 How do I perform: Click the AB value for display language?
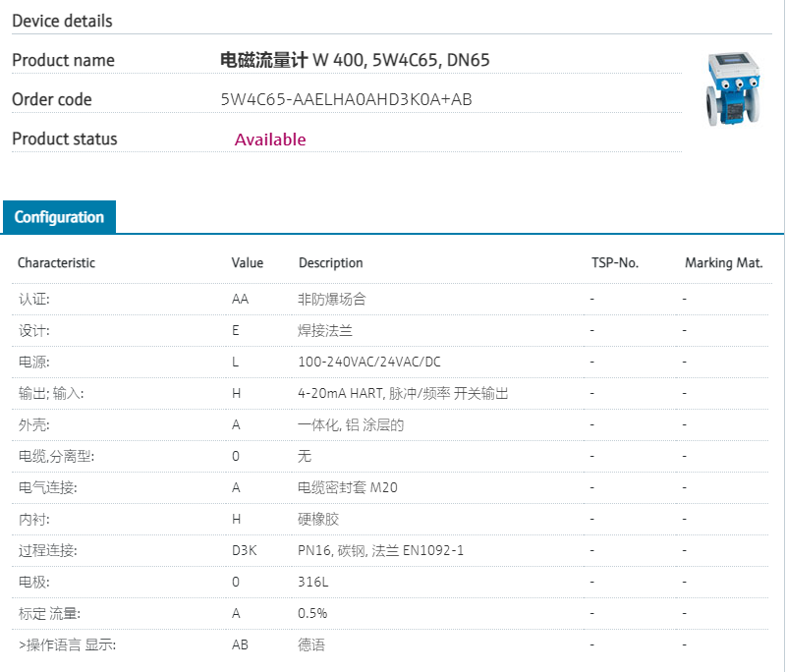coord(240,644)
